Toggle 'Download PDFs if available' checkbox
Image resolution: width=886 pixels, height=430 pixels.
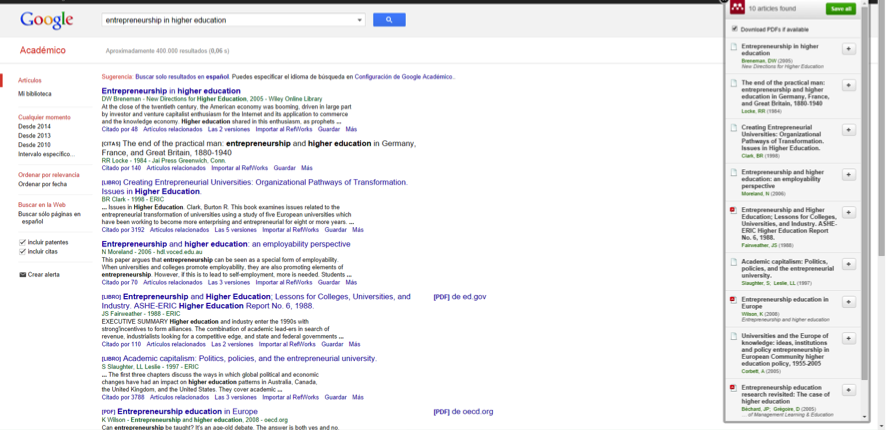tap(734, 29)
